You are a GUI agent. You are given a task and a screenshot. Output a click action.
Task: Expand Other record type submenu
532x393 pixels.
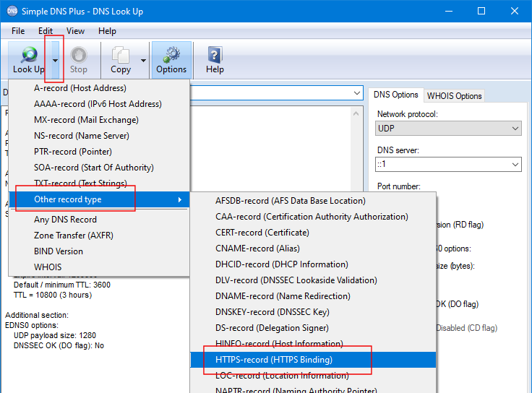pyautogui.click(x=99, y=199)
